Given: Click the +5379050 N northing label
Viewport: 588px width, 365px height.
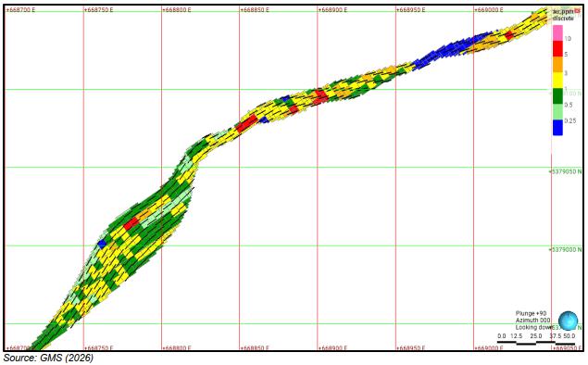Looking at the screenshot, I should click(x=566, y=171).
